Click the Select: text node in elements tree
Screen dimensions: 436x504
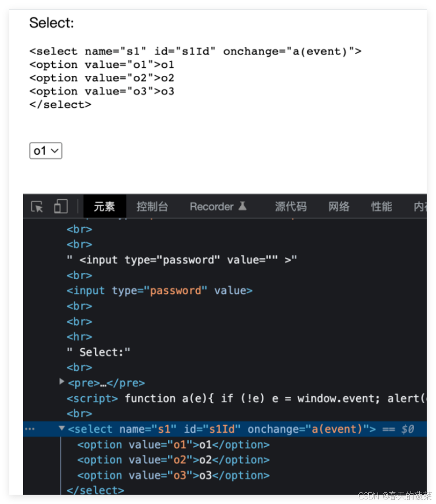(98, 351)
